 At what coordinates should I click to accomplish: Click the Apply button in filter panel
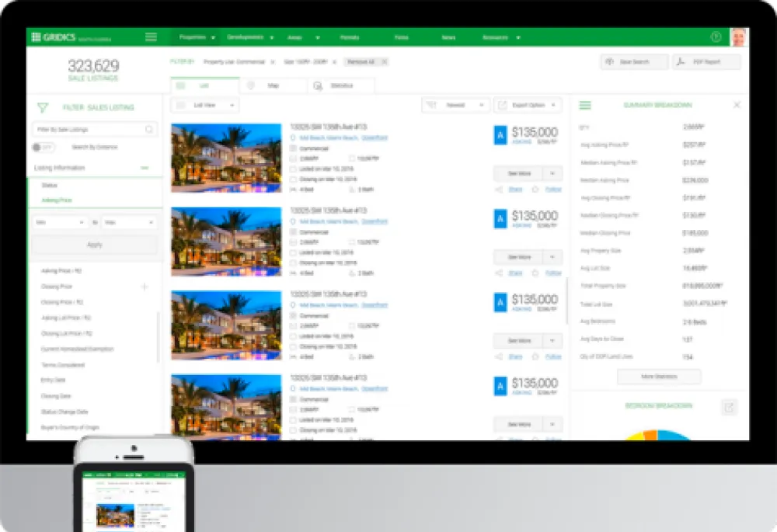point(95,245)
